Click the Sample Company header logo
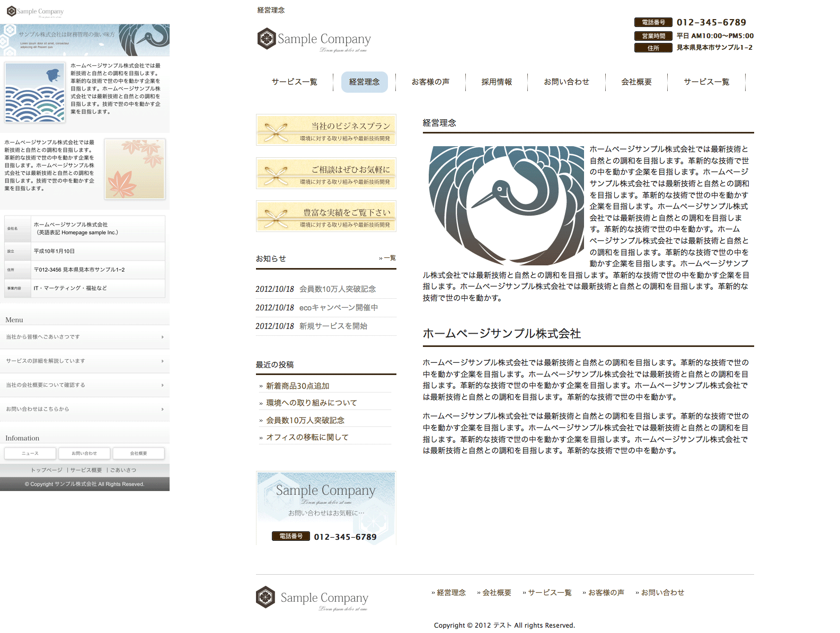The height and width of the screenshot is (633, 840). [x=314, y=39]
